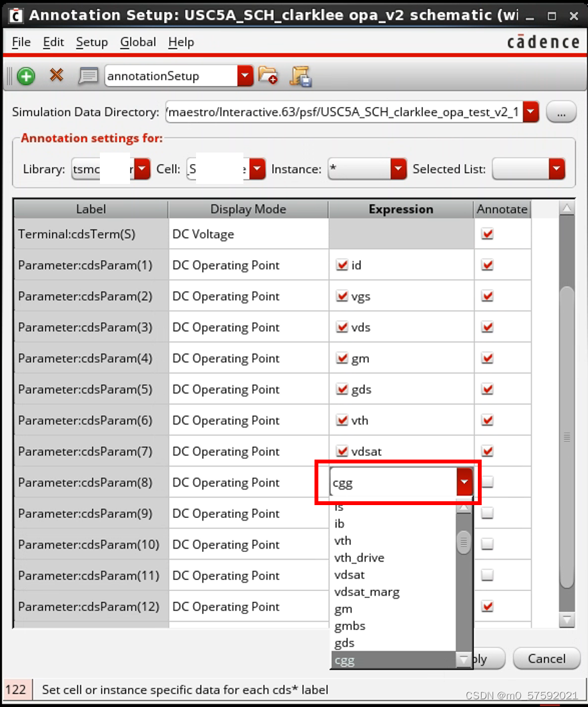Click the Cadence window icon in title bar
This screenshot has width=588, height=707.
[x=15, y=15]
